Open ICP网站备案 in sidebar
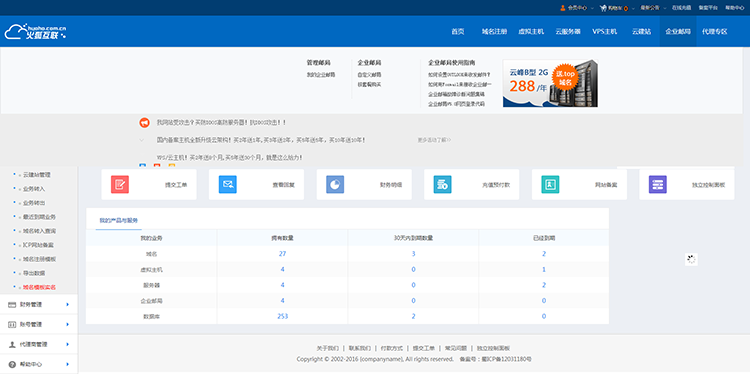This screenshot has width=750, height=374. pyautogui.click(x=38, y=245)
